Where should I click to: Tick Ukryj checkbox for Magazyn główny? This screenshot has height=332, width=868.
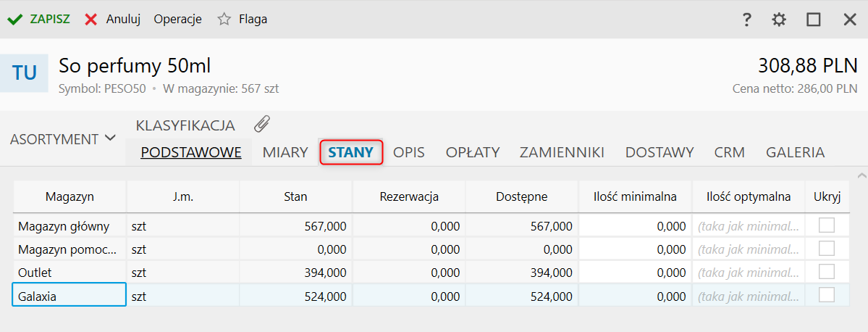tap(826, 225)
